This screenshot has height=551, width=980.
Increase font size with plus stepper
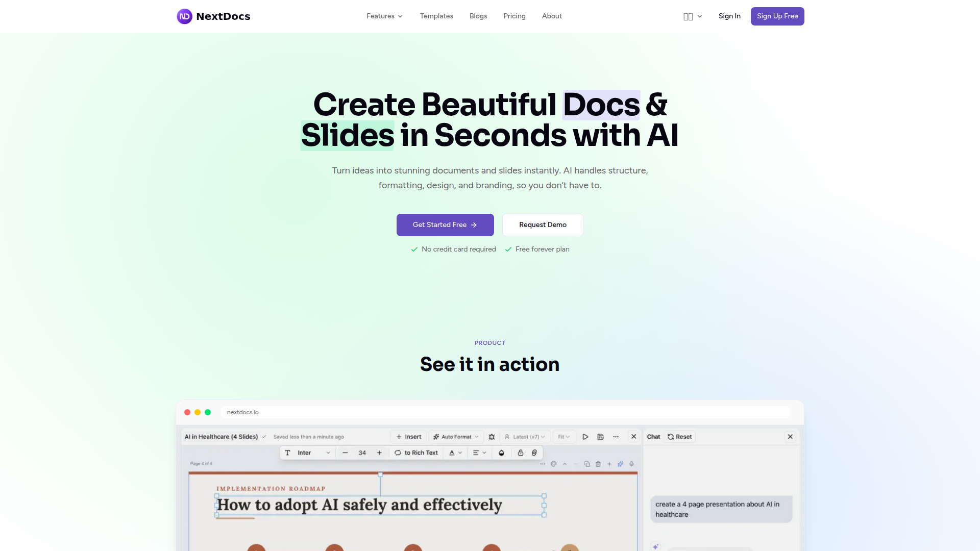pyautogui.click(x=379, y=453)
